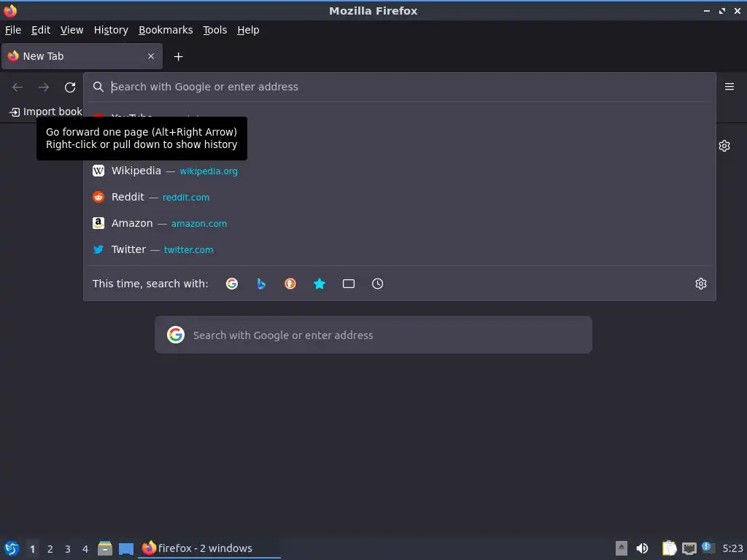Image resolution: width=747 pixels, height=560 pixels.
Task: Click the Firefox icon in title bar
Action: click(x=10, y=10)
